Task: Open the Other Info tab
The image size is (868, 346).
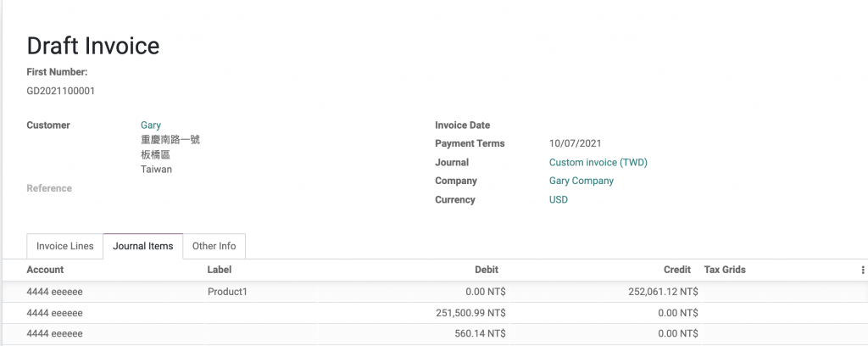Action: (214, 246)
